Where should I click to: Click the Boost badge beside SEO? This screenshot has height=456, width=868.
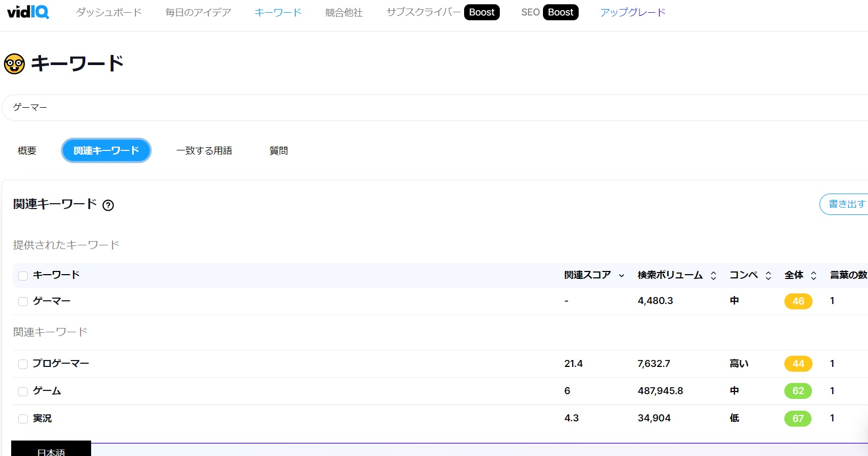tap(561, 12)
